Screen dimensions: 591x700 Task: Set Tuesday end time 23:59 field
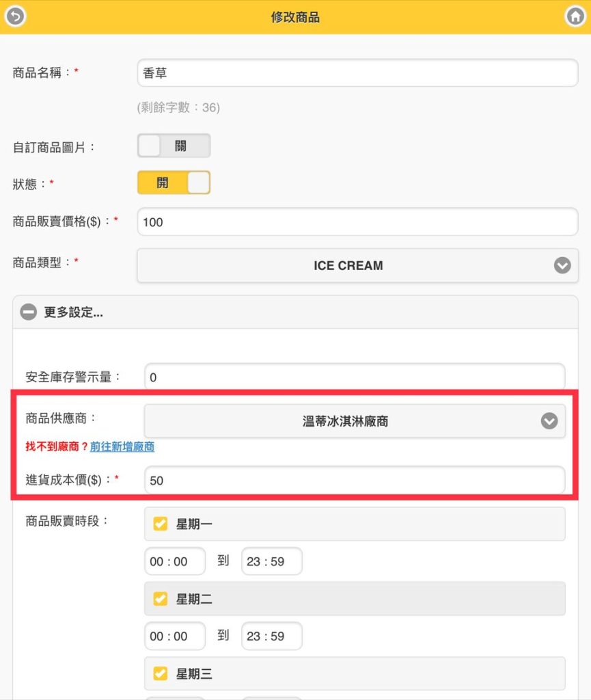click(272, 636)
